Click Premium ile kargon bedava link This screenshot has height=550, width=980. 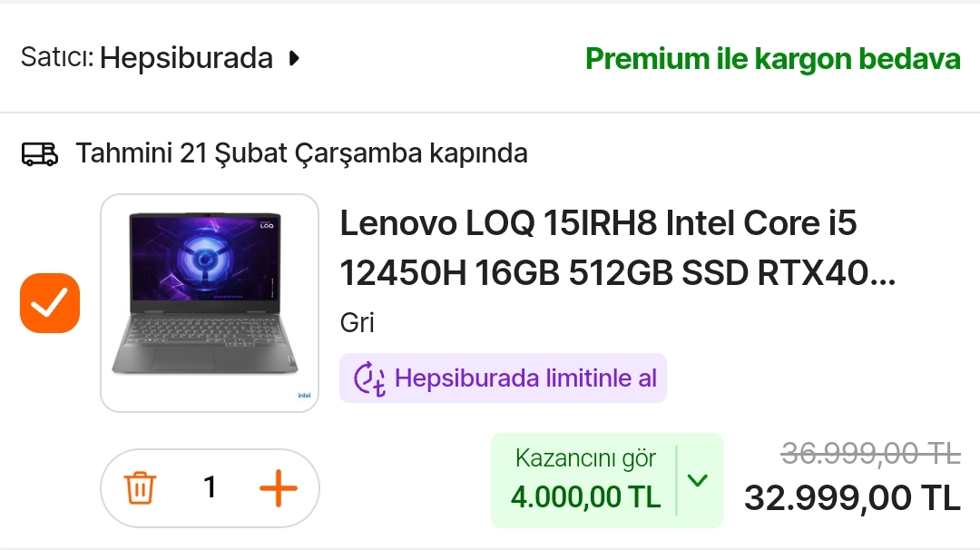[x=772, y=59]
